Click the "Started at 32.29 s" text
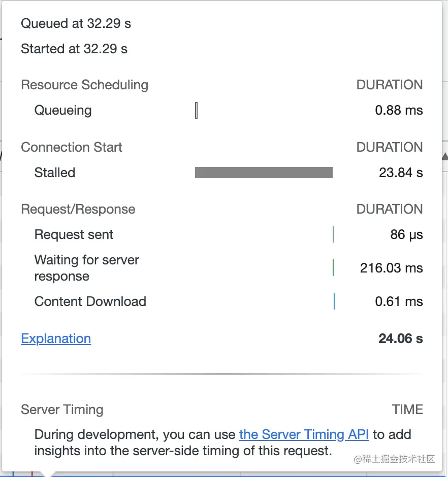 tap(74, 49)
